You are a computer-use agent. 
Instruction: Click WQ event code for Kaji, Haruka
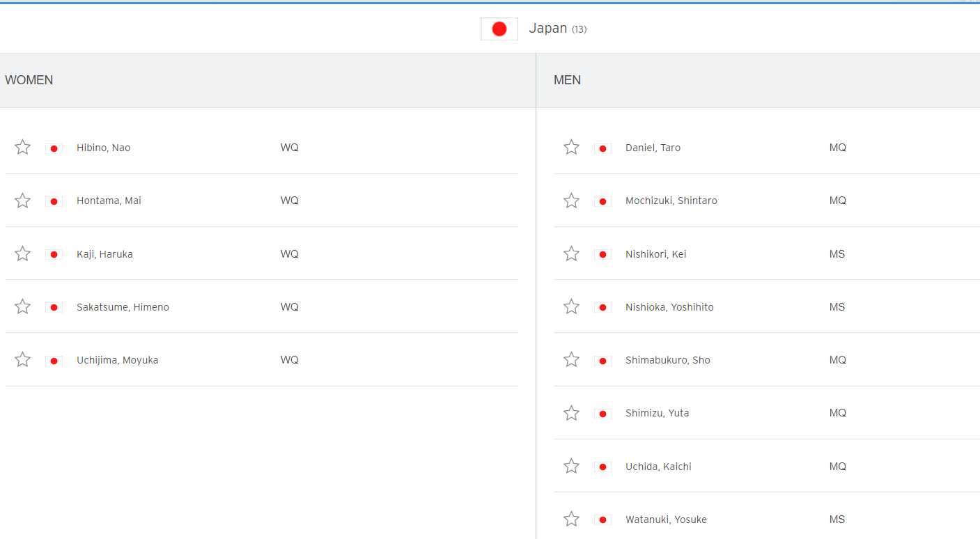290,254
